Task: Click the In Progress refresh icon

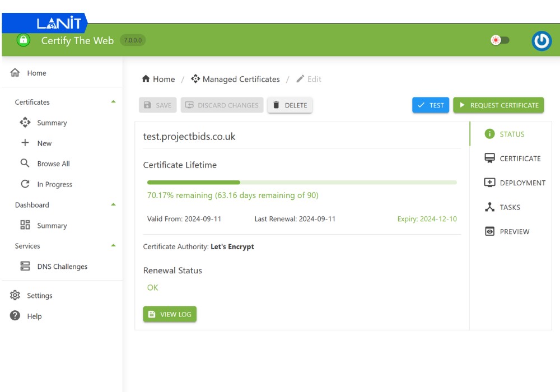Action: coord(25,184)
